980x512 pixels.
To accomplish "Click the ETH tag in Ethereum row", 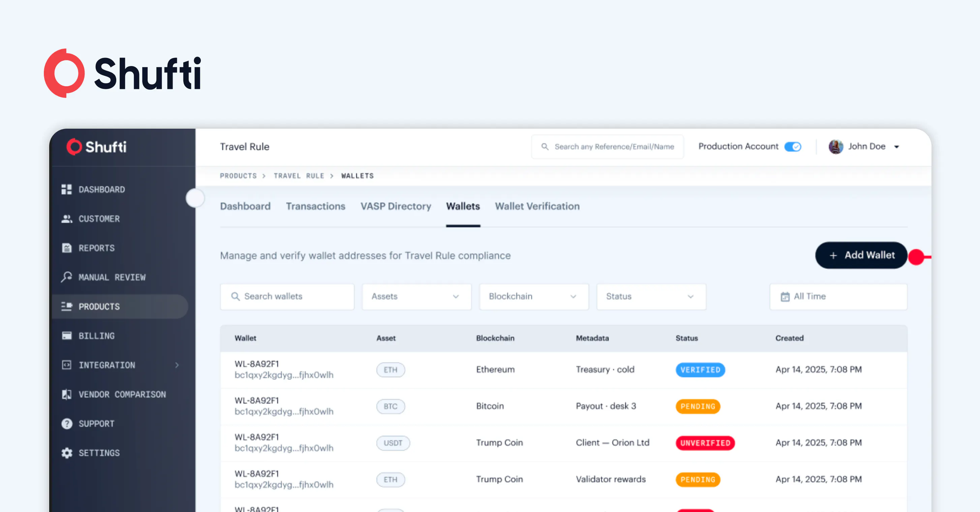I will click(391, 370).
